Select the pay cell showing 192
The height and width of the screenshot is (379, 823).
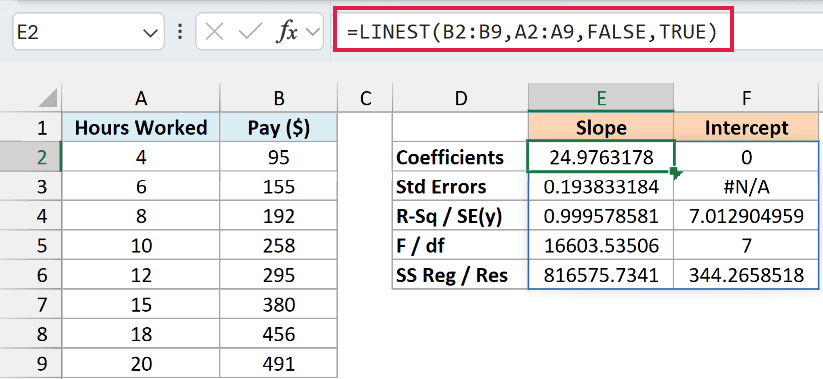click(279, 216)
